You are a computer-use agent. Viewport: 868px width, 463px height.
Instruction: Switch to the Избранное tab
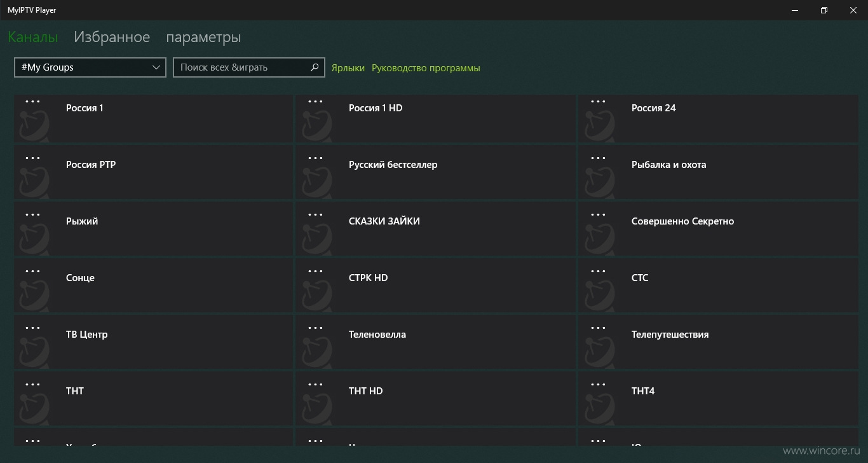pyautogui.click(x=112, y=38)
